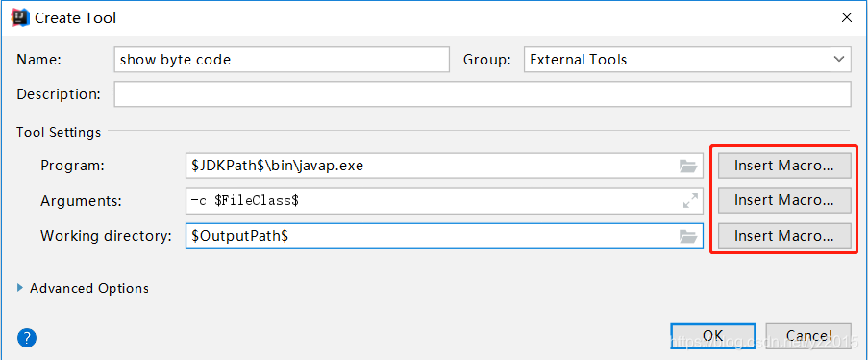Image resolution: width=868 pixels, height=360 pixels.
Task: Confirm with the OK button
Action: click(x=713, y=336)
